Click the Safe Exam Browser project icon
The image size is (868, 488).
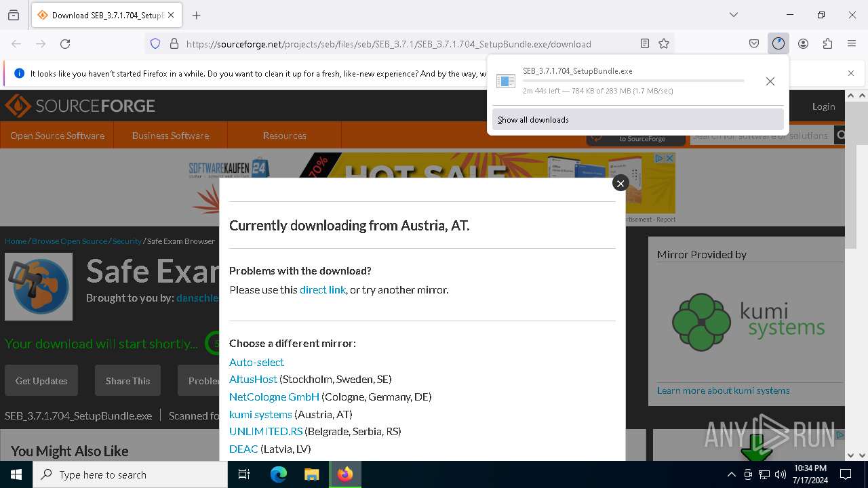[39, 287]
